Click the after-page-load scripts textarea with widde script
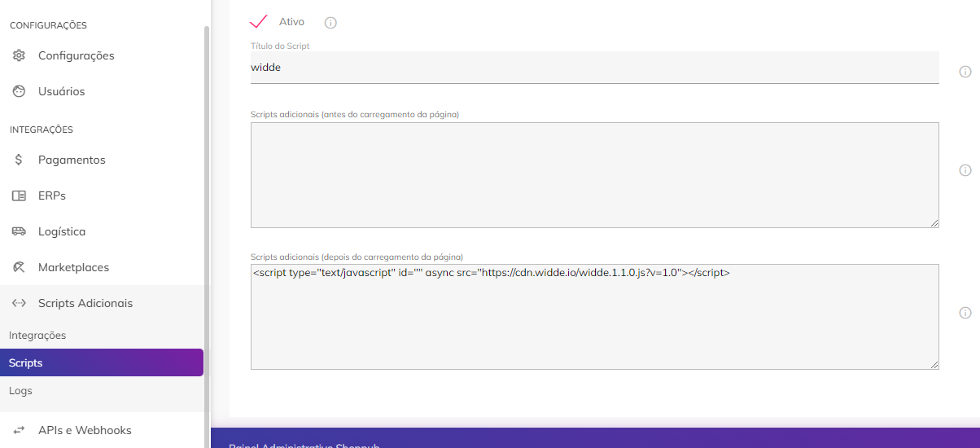 (595, 317)
